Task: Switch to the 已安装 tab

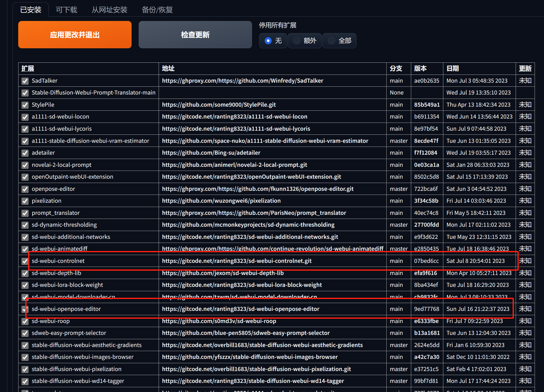Action: coord(31,10)
